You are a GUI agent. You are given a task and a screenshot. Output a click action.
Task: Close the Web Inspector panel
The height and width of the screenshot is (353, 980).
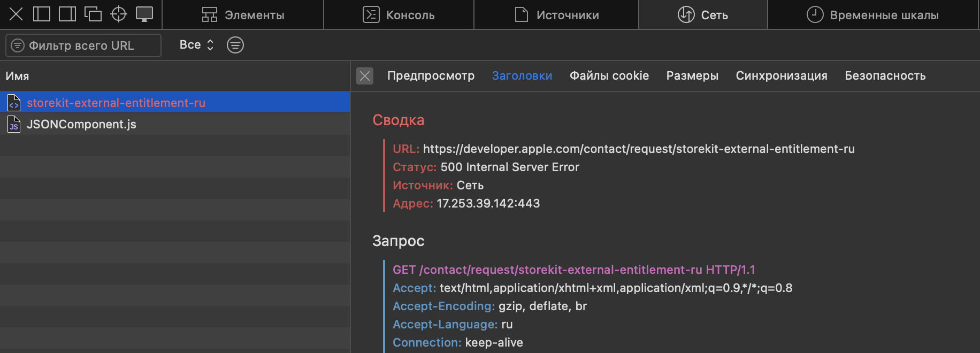tap(16, 14)
